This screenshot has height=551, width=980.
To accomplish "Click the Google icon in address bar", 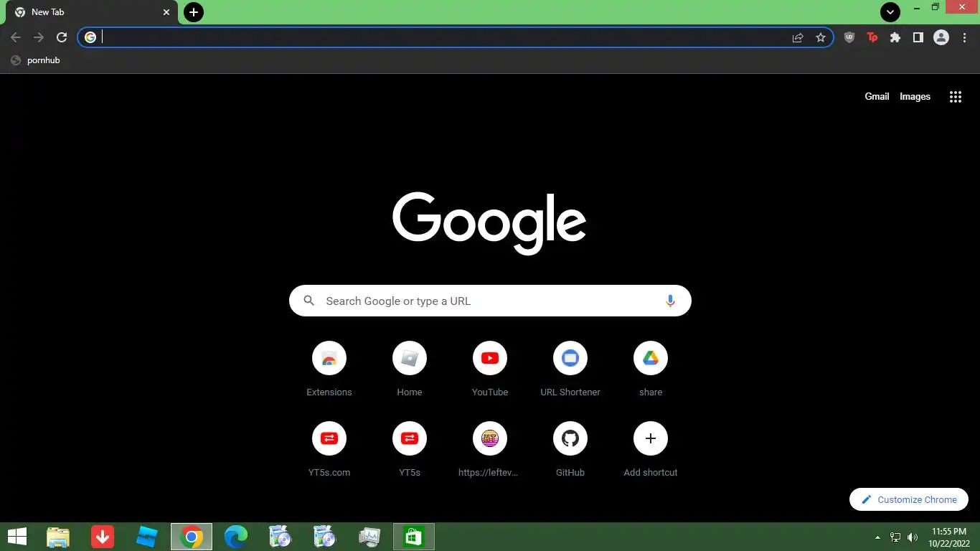I will click(90, 37).
